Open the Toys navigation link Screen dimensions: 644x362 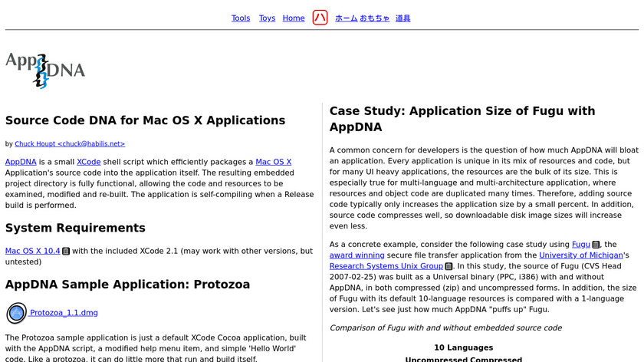click(267, 18)
